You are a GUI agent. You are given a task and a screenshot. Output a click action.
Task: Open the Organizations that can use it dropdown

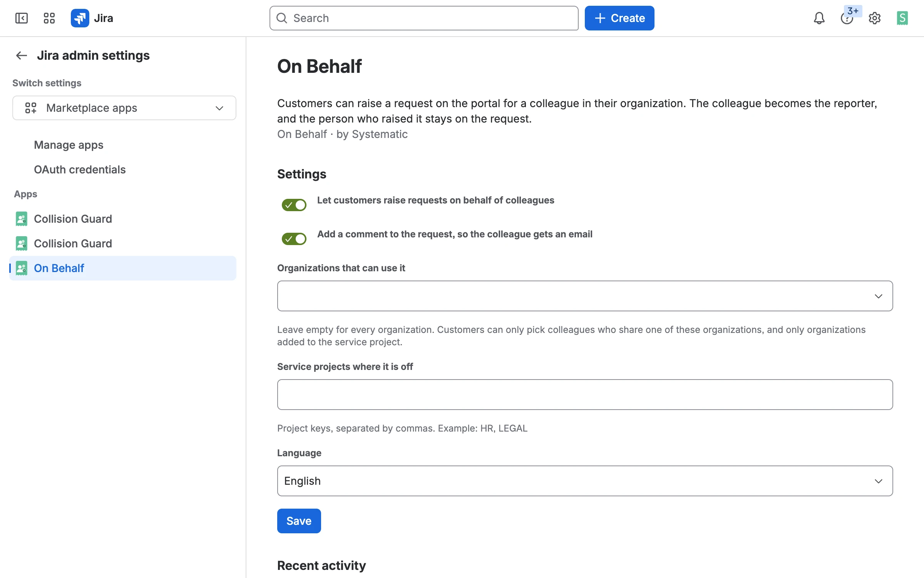(x=585, y=296)
